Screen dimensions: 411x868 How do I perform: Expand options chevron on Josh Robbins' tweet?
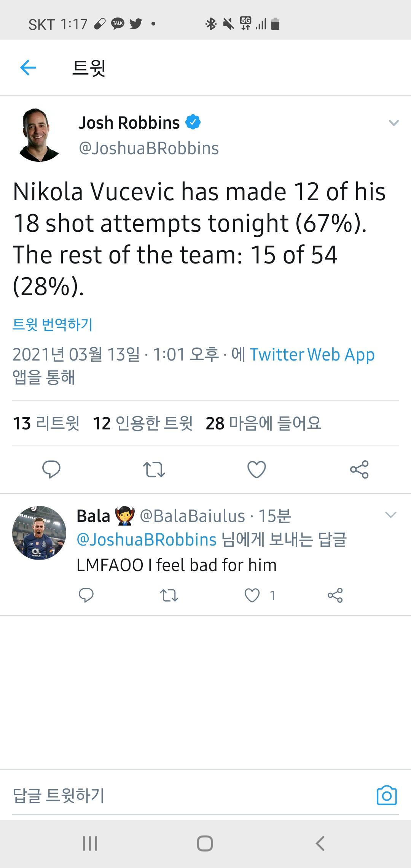[x=393, y=123]
